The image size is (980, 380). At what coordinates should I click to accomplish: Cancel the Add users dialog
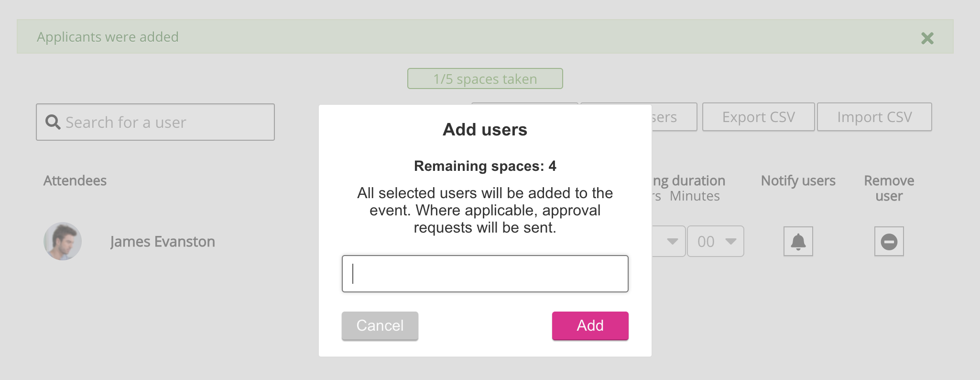pos(380,325)
